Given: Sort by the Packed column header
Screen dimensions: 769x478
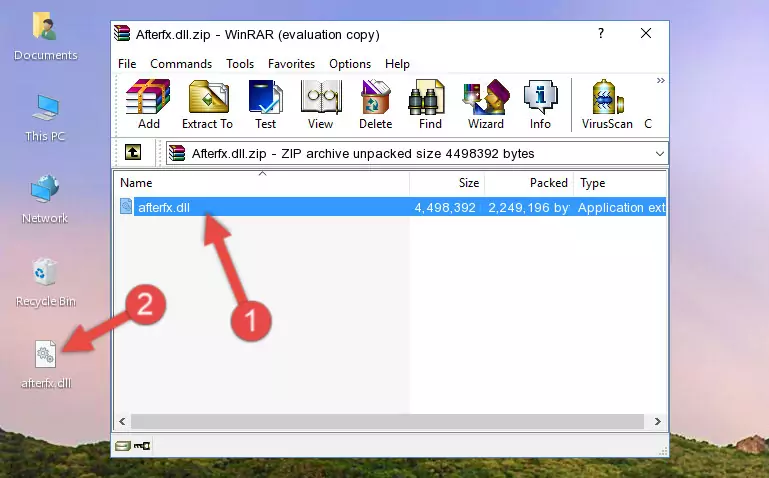Looking at the screenshot, I should (529, 183).
